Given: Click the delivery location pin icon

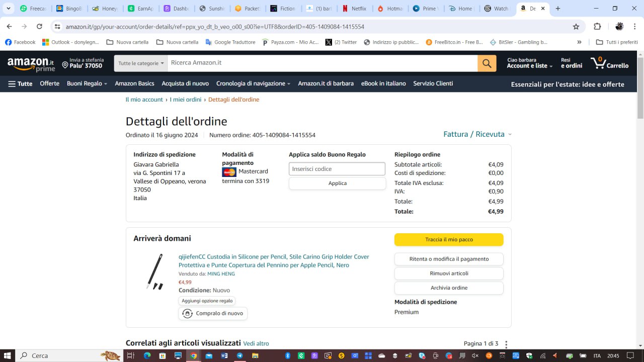Looking at the screenshot, I should pos(65,65).
